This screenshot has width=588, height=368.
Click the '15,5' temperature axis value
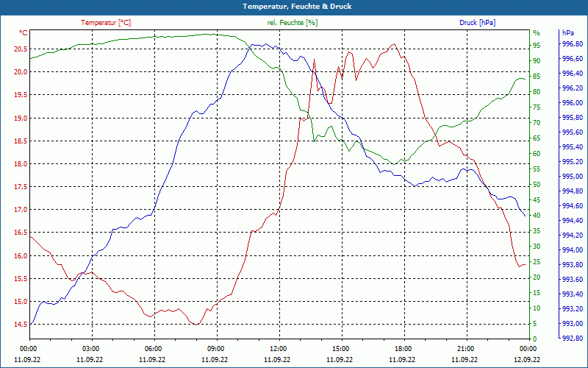(21, 279)
